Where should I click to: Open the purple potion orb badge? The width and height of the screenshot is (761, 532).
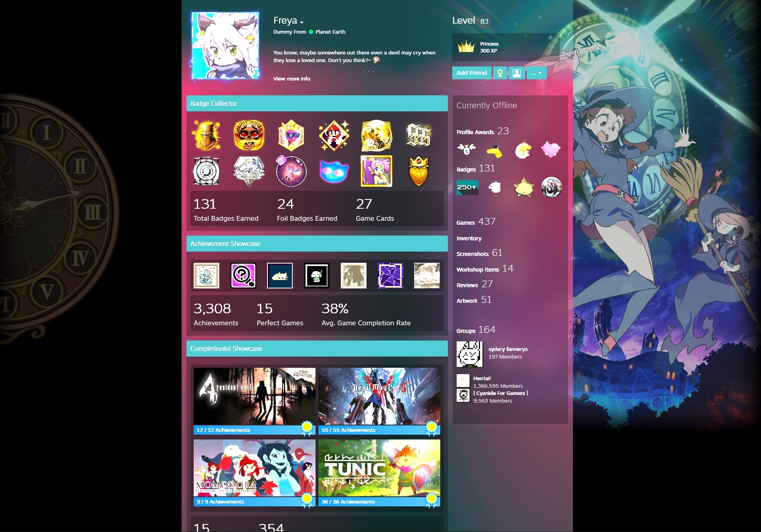click(291, 171)
